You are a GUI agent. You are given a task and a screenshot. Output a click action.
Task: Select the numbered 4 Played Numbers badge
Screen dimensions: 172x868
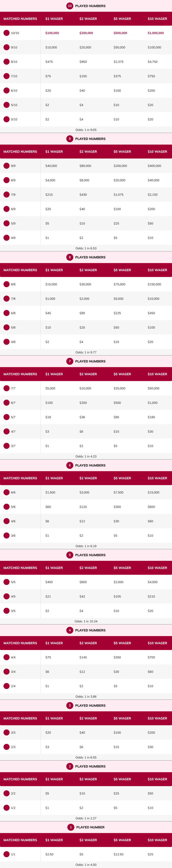coord(70,630)
